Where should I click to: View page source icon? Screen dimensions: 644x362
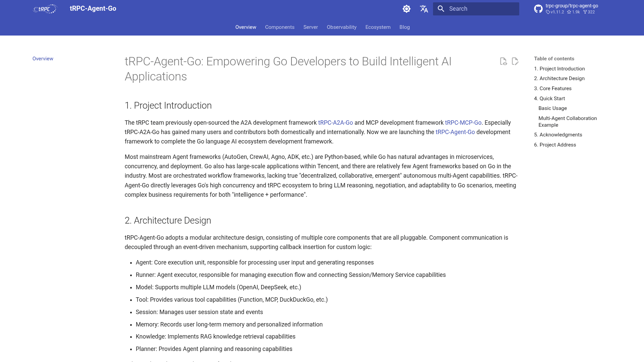[503, 61]
